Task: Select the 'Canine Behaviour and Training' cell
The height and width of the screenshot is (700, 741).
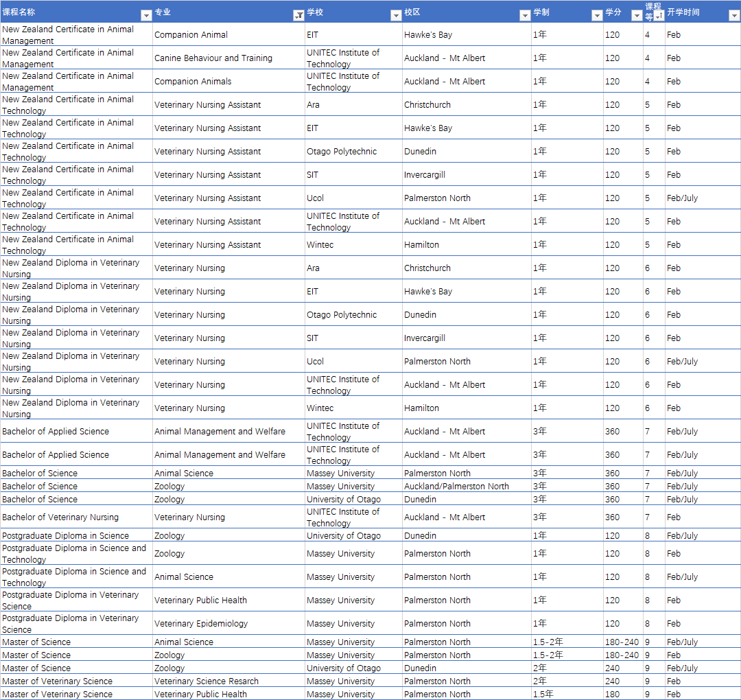Action: (x=228, y=58)
